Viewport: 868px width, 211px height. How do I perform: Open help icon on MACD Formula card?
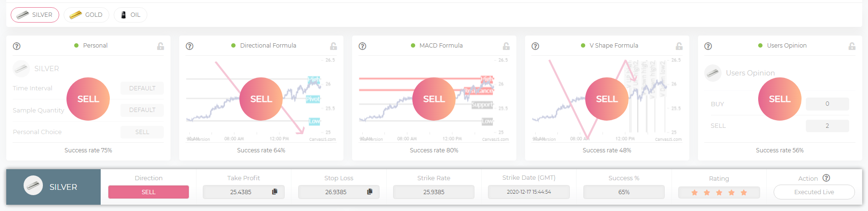(363, 46)
